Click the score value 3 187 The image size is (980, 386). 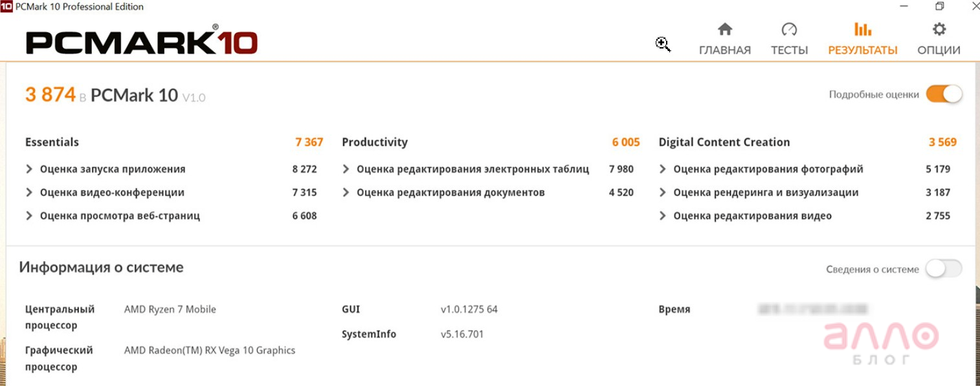[938, 193]
